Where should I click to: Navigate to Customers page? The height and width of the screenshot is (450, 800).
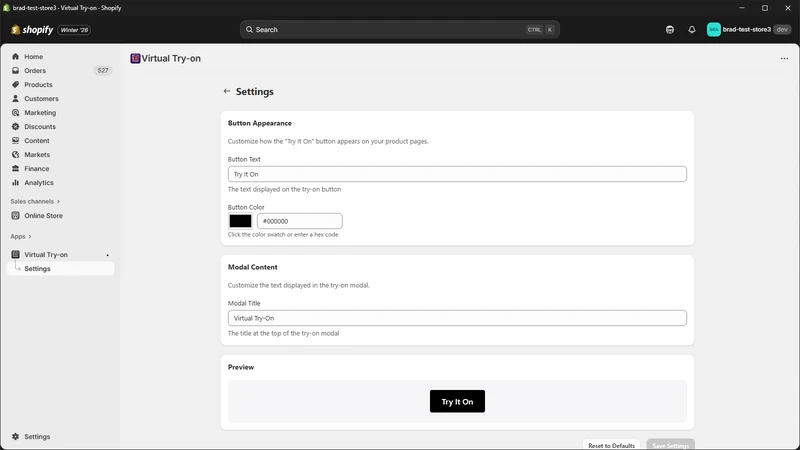pyautogui.click(x=61, y=98)
